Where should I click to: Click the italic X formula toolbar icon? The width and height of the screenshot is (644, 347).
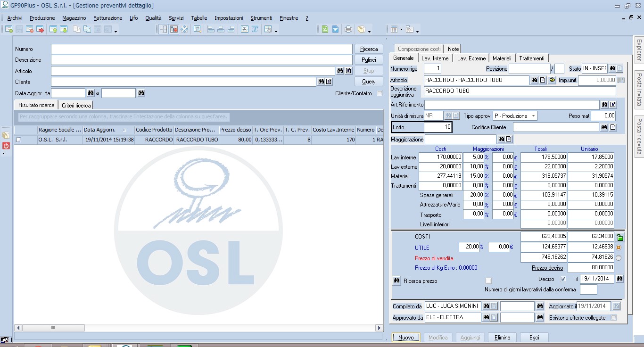(255, 29)
